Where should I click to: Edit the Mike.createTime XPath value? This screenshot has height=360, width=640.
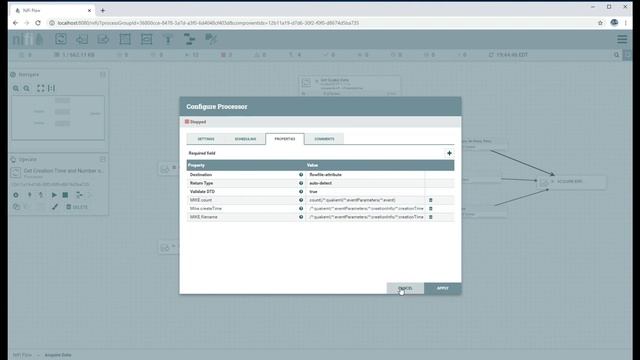365,209
